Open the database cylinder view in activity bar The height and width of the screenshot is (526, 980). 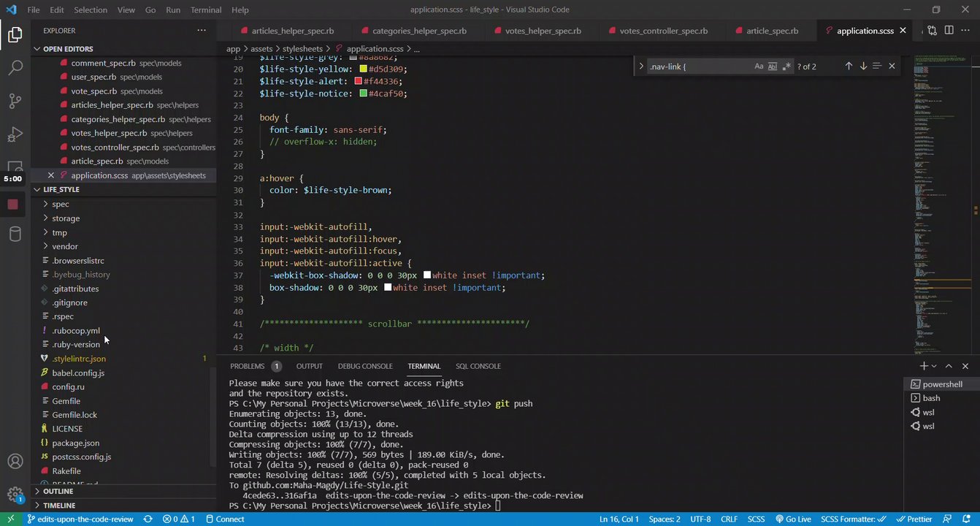coord(15,234)
